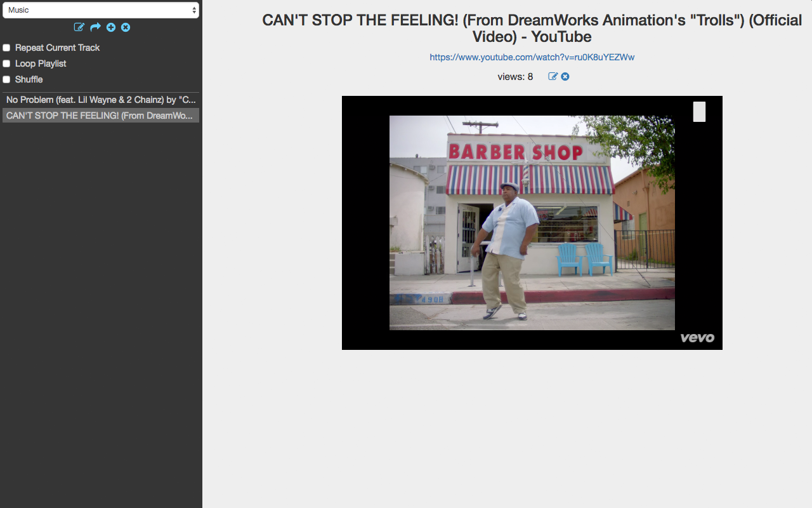812x508 pixels.
Task: Open the youtube.com/watch video link
Action: pos(532,57)
